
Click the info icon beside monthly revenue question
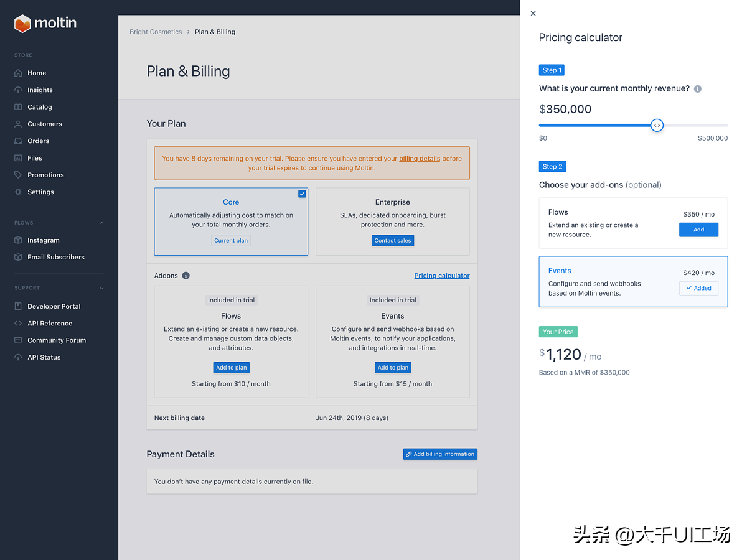[698, 89]
